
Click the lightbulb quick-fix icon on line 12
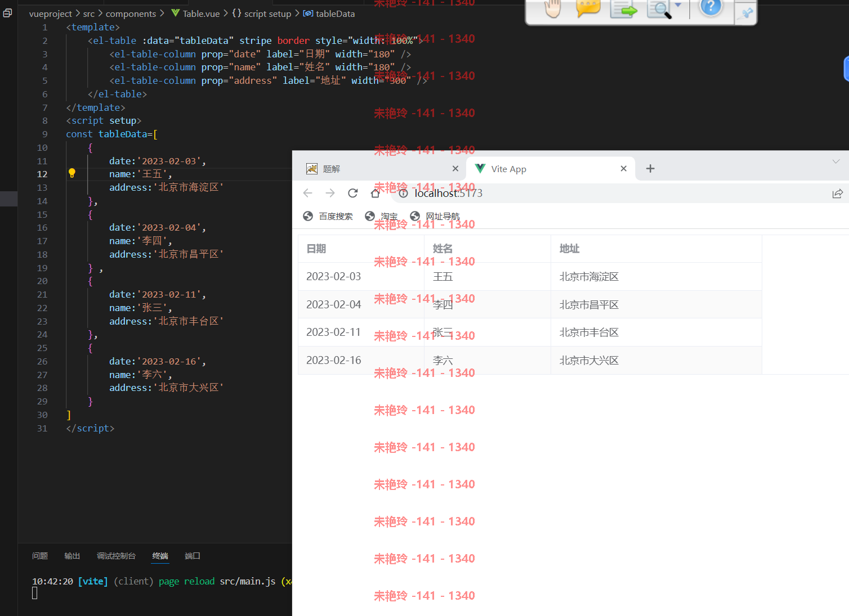72,173
